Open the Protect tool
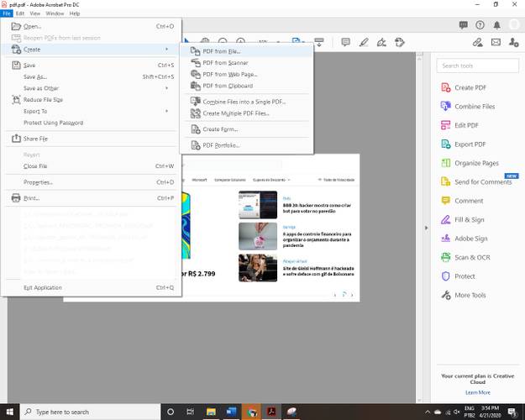This screenshot has width=525, height=420. (458, 276)
